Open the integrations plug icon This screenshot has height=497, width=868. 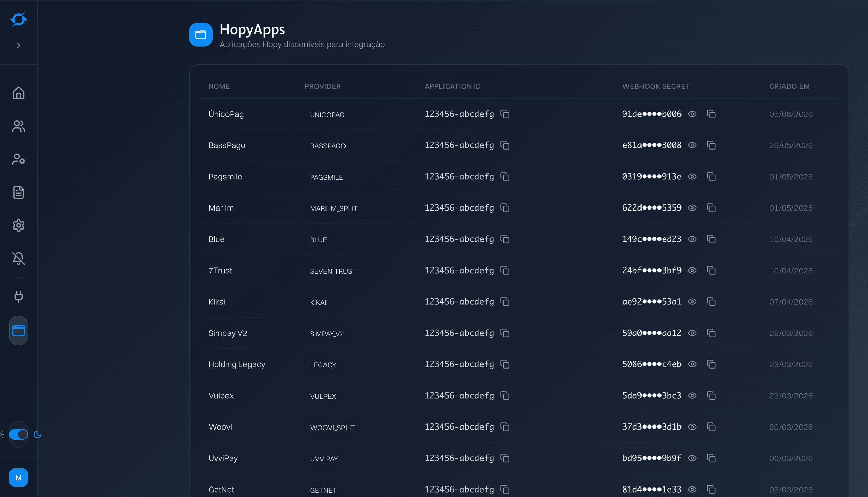coord(18,296)
